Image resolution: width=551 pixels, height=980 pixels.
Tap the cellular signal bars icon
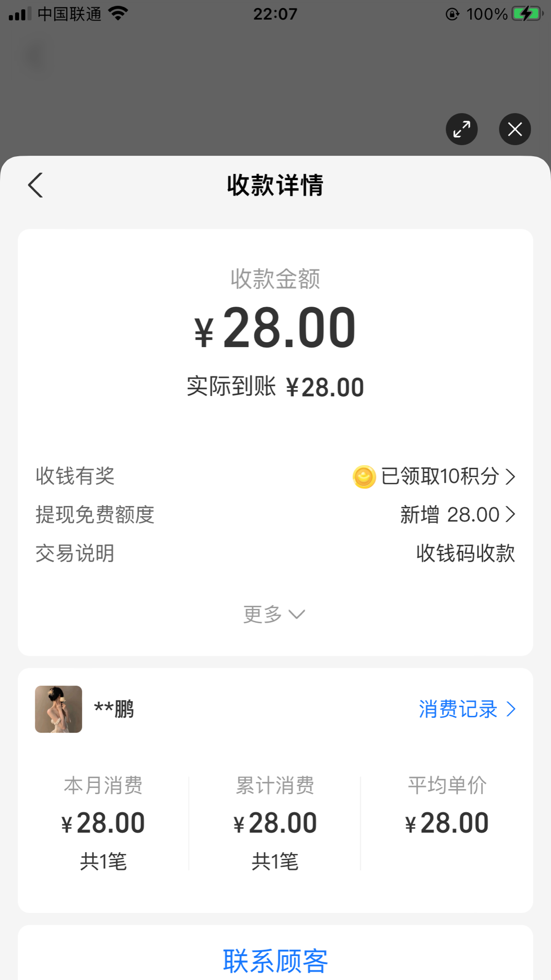[x=20, y=14]
